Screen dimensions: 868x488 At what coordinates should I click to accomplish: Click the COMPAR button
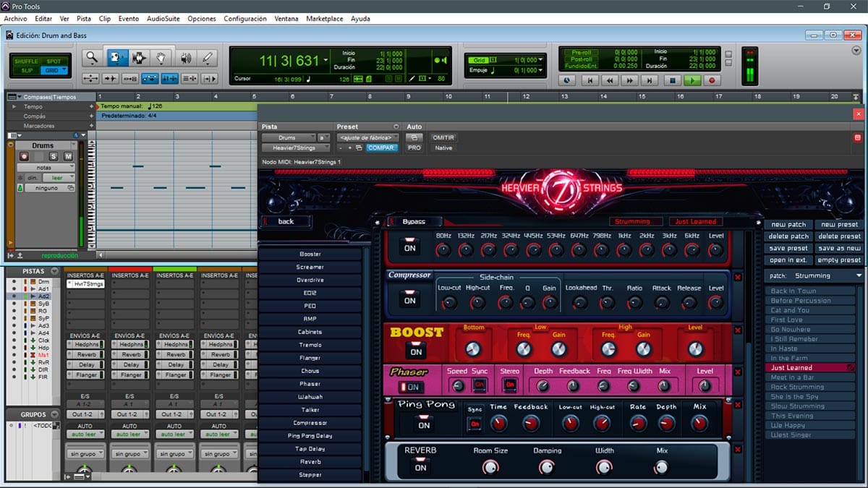click(x=380, y=147)
